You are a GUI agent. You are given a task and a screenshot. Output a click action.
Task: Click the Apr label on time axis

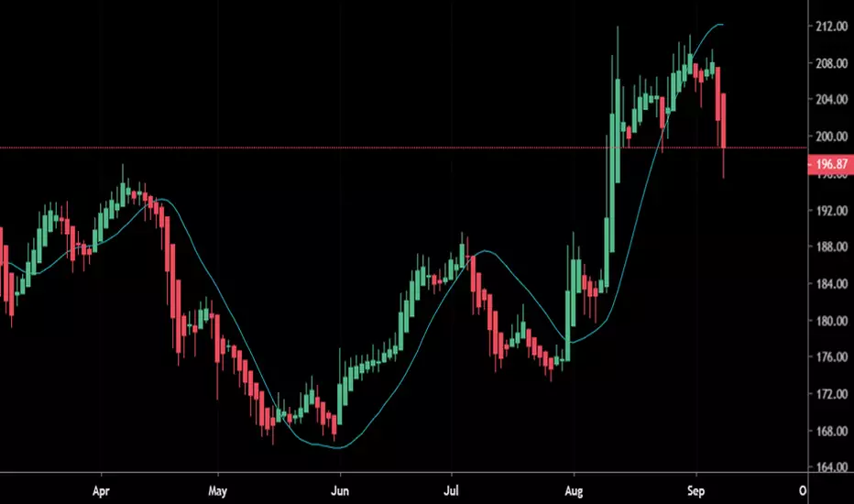pos(102,491)
